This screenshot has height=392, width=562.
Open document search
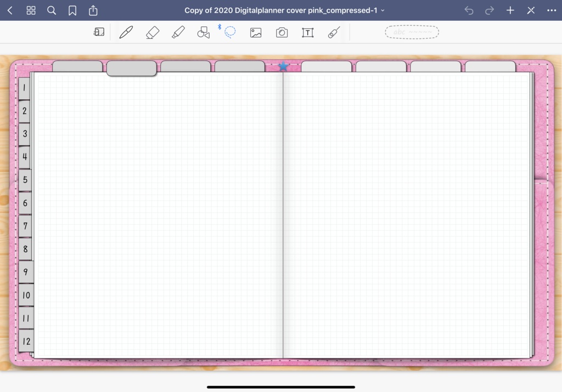pyautogui.click(x=52, y=10)
